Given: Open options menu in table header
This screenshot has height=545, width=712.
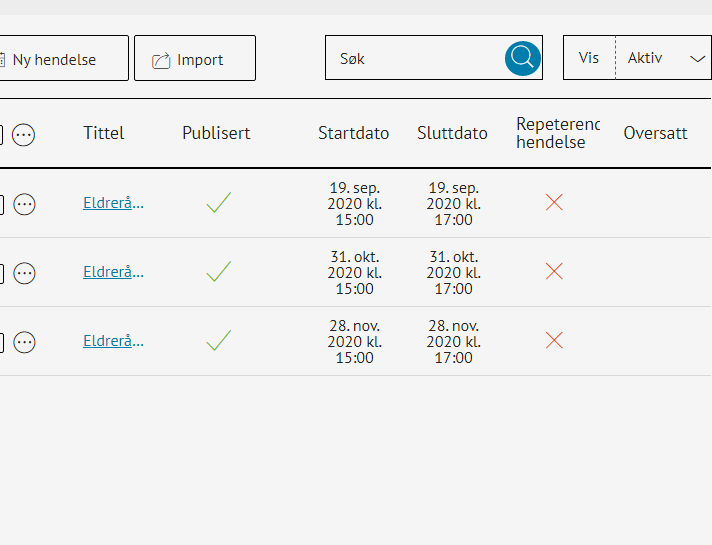Looking at the screenshot, I should 24,135.
